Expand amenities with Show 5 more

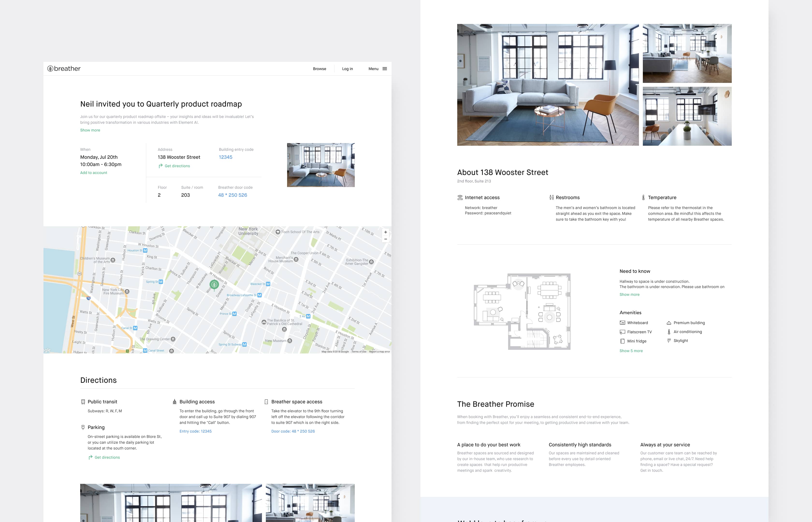631,351
